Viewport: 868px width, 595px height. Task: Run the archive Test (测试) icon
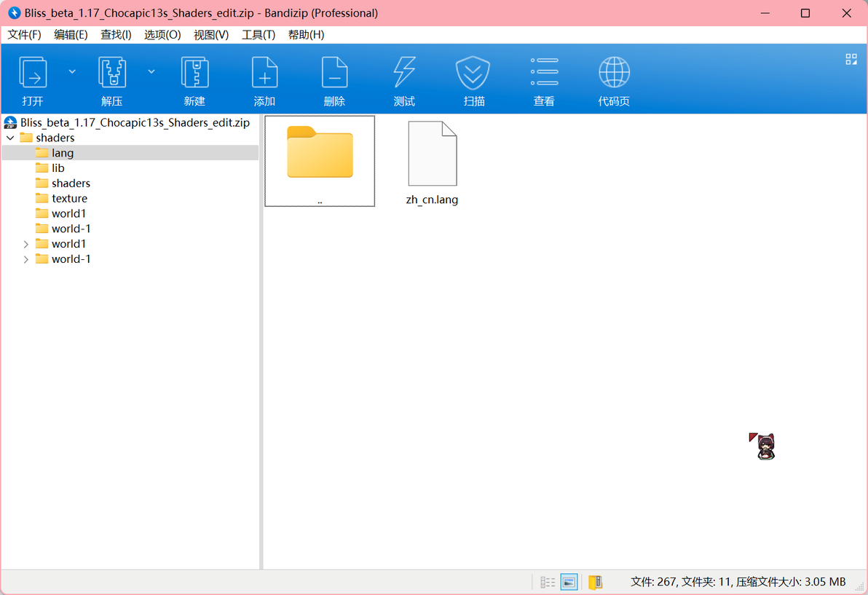coord(404,73)
